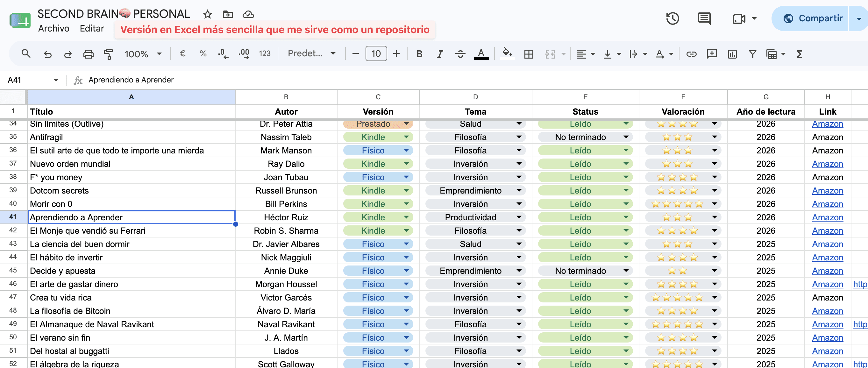Screen dimensions: 868x368
Task: Activate the paint format tool
Action: click(x=108, y=54)
